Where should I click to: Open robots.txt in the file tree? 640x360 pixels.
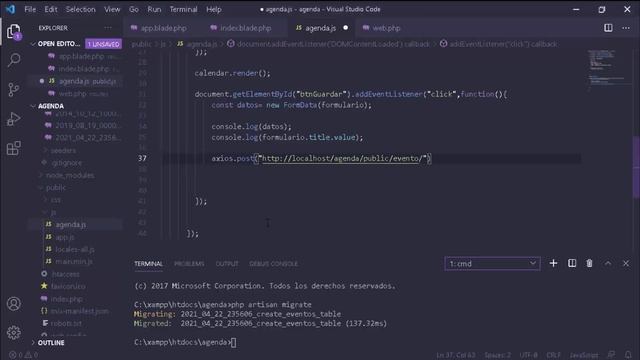(x=67, y=323)
